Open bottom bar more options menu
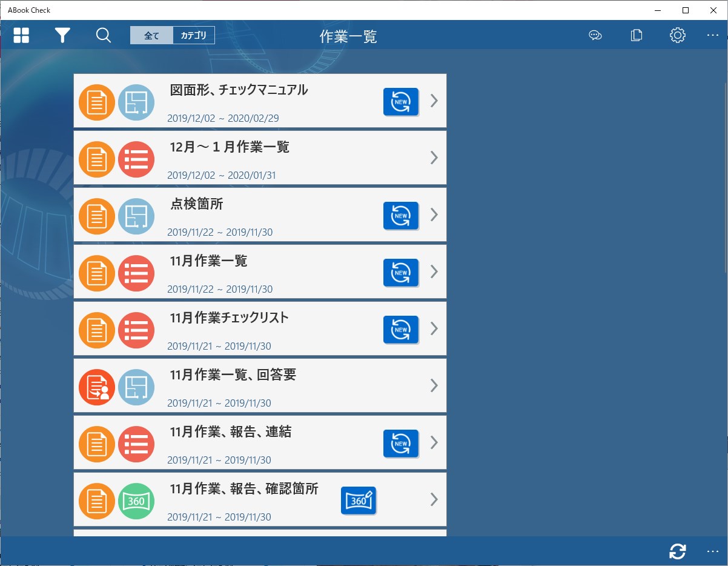The height and width of the screenshot is (566, 728). coord(713,551)
